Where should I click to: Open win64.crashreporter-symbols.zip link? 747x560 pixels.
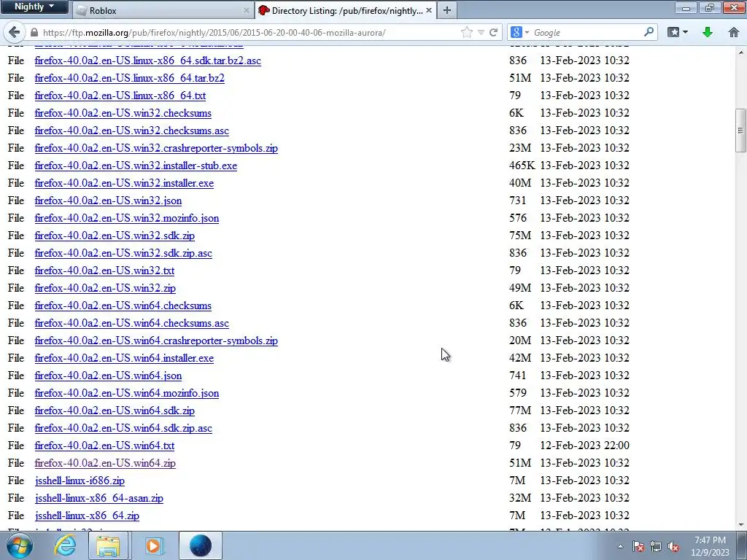click(156, 341)
